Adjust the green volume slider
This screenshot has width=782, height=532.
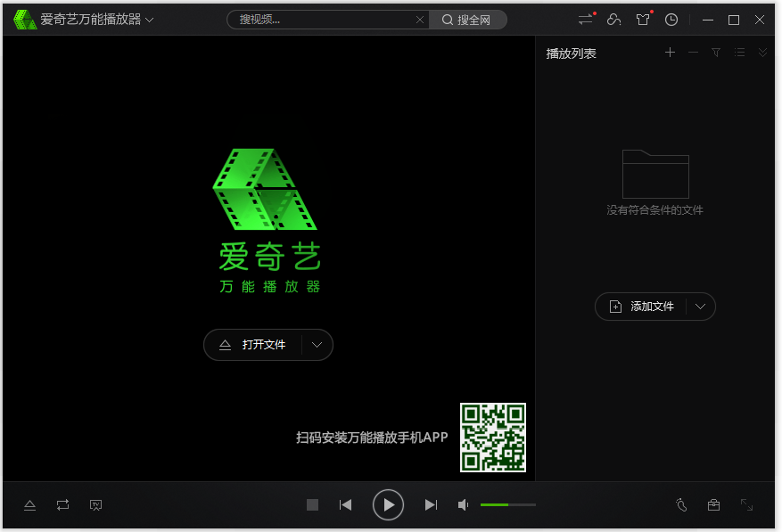(508, 505)
